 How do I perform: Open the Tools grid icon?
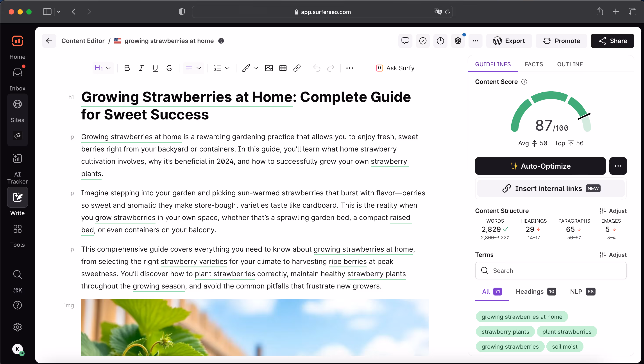click(18, 229)
